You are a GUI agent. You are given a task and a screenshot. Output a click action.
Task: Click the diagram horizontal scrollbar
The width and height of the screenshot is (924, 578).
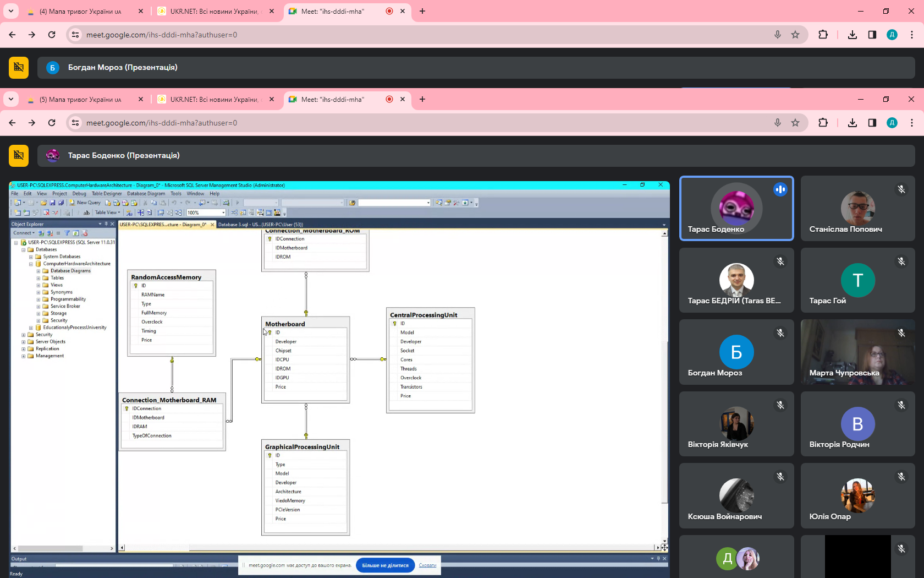click(385, 548)
